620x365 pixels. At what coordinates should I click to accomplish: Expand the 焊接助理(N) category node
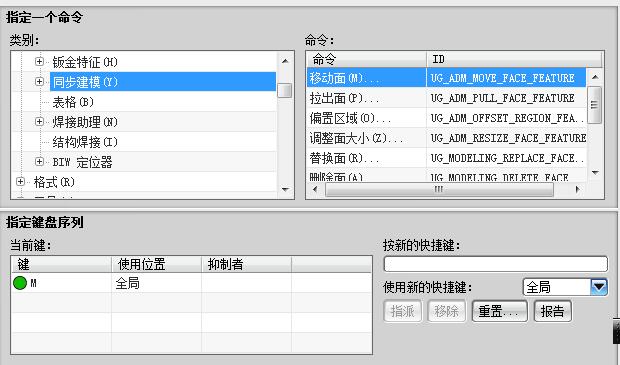point(39,121)
